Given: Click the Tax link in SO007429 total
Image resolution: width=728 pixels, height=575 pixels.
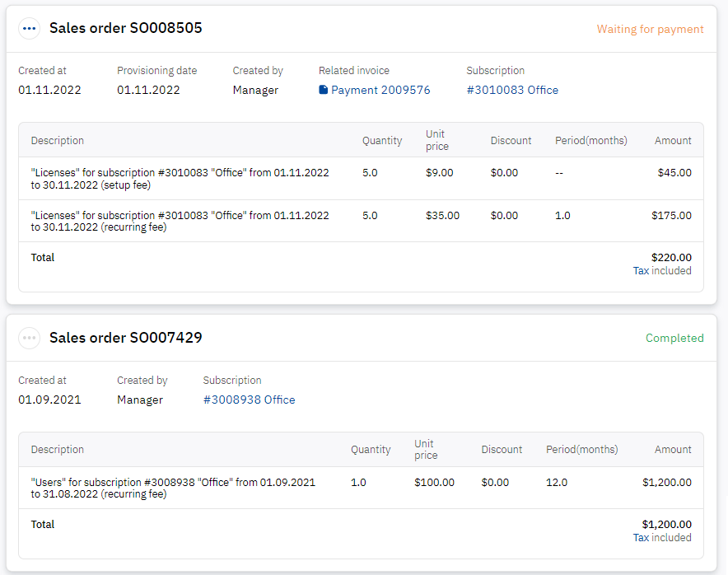Looking at the screenshot, I should pos(640,537).
